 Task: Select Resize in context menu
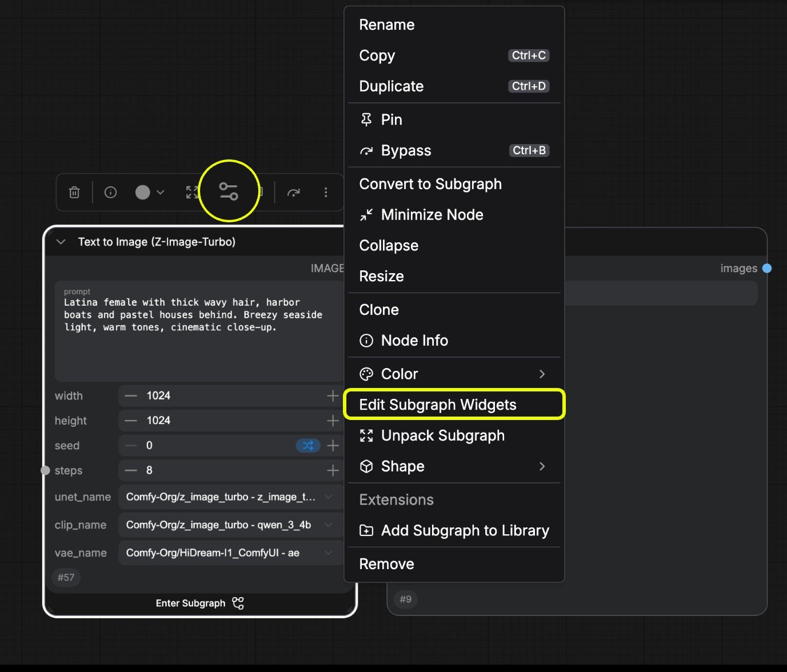click(x=454, y=277)
